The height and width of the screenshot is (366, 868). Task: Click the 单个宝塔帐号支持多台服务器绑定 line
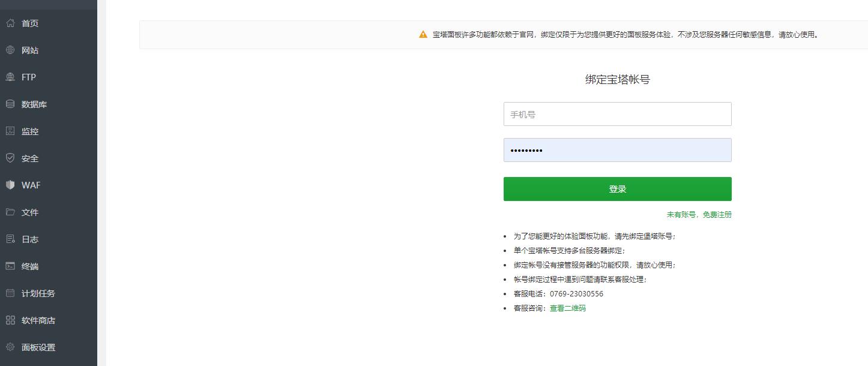click(569, 251)
